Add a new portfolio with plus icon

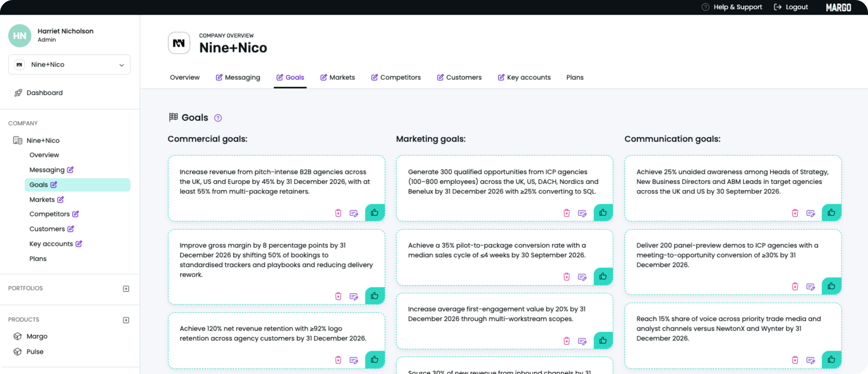click(x=126, y=289)
